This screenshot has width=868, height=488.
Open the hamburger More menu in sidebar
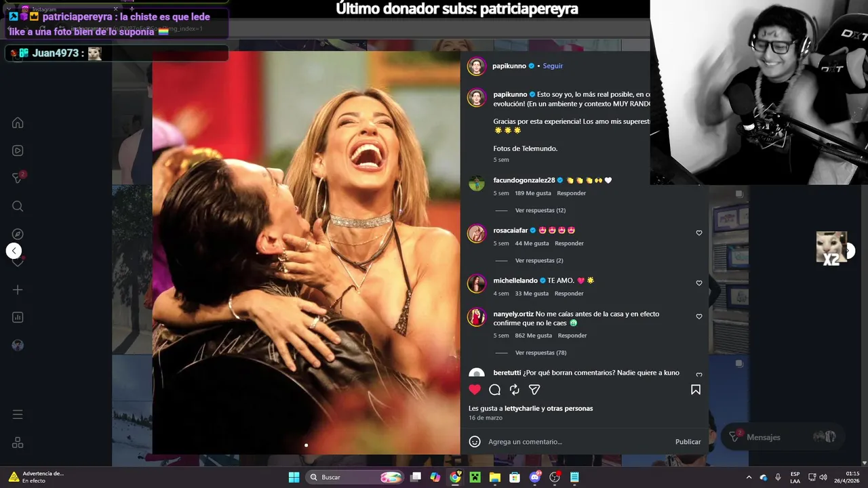[x=18, y=414]
